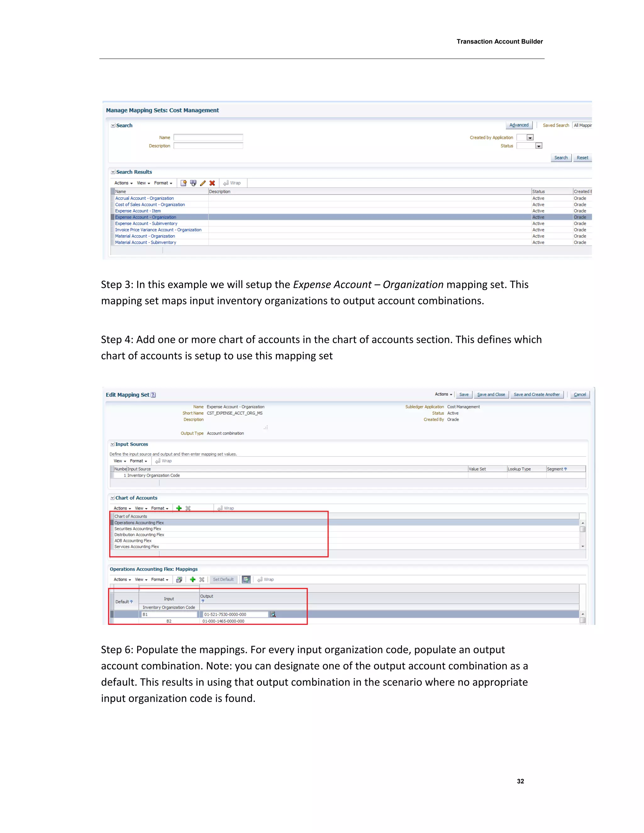Open the Format menu in Chart of Accounts
The image size is (644, 833).
(160, 508)
